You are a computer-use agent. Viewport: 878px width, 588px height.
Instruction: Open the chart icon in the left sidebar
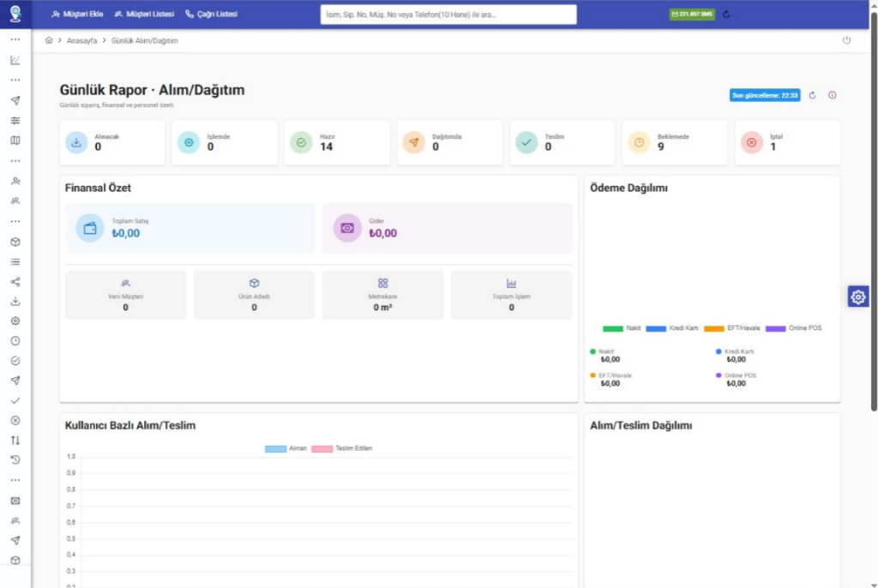[15, 60]
